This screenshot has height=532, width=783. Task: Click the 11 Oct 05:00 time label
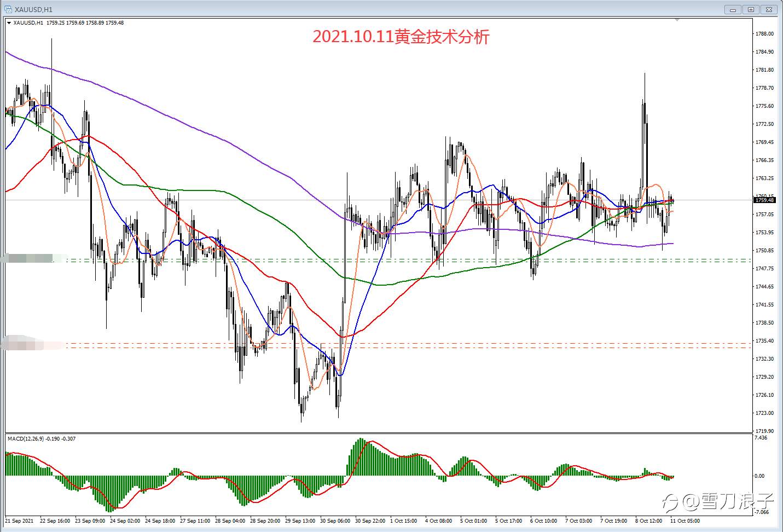pos(685,521)
